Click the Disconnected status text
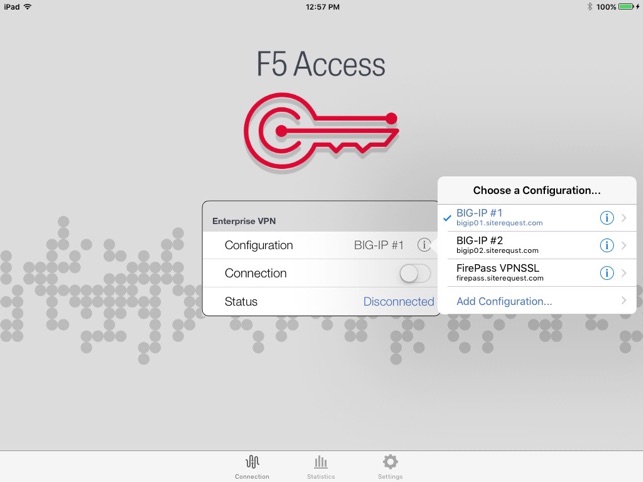643x482 pixels. click(x=399, y=302)
